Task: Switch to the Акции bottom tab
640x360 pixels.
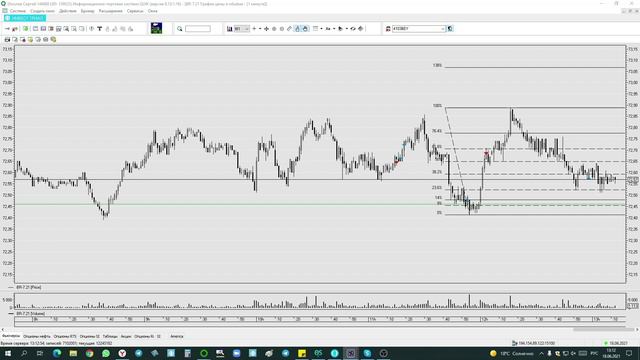Action: 126,336
